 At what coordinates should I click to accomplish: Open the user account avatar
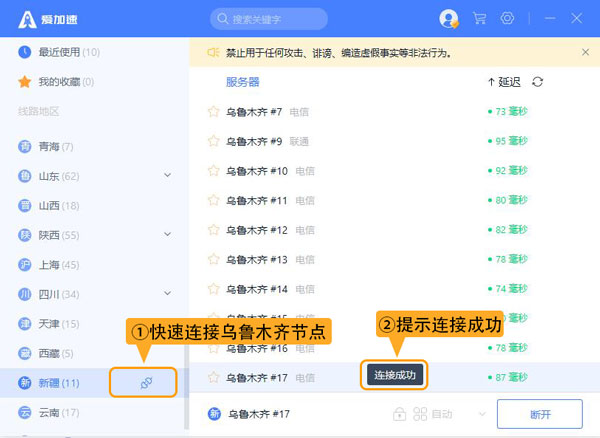tap(449, 18)
